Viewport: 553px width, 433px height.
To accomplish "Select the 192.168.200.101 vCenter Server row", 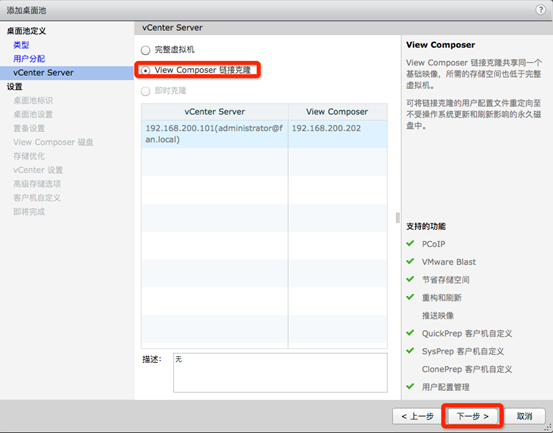I will coord(264,134).
